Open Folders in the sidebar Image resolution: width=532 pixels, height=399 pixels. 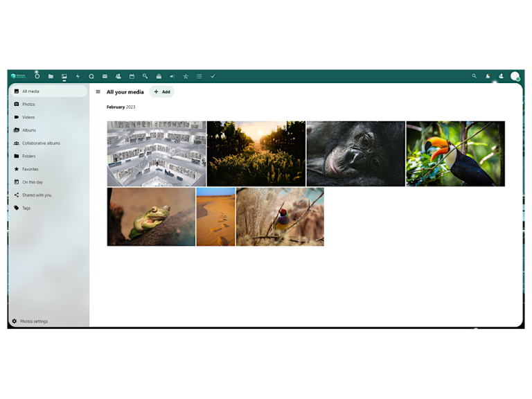click(x=49, y=156)
